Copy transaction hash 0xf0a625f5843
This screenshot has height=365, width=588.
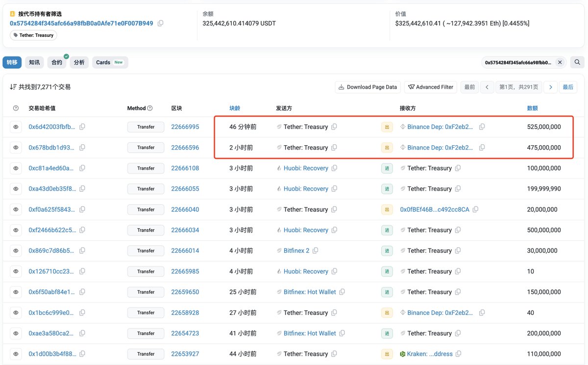tap(82, 209)
